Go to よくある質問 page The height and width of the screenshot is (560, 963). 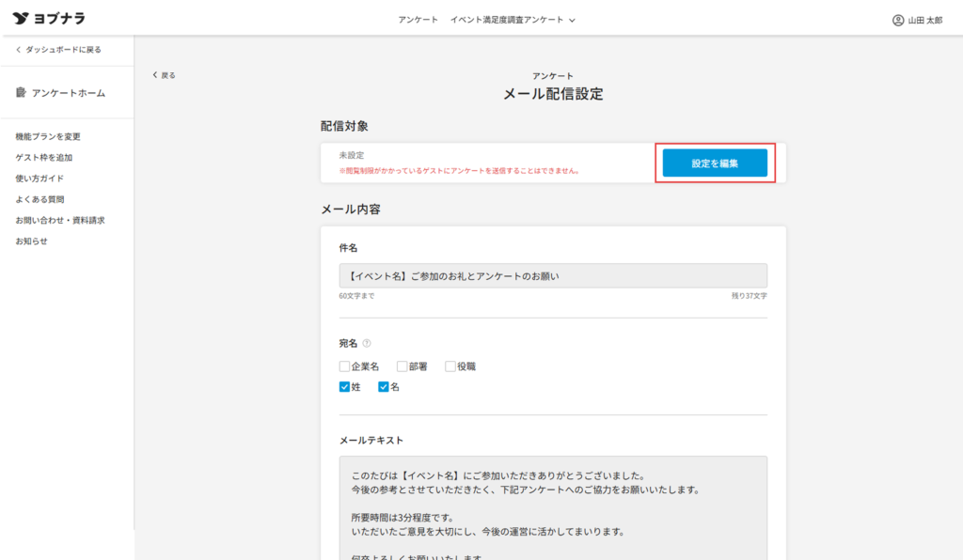pyautogui.click(x=39, y=199)
